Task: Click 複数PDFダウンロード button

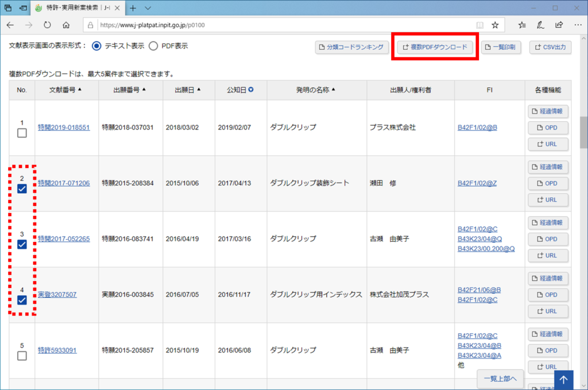Action: 435,47
